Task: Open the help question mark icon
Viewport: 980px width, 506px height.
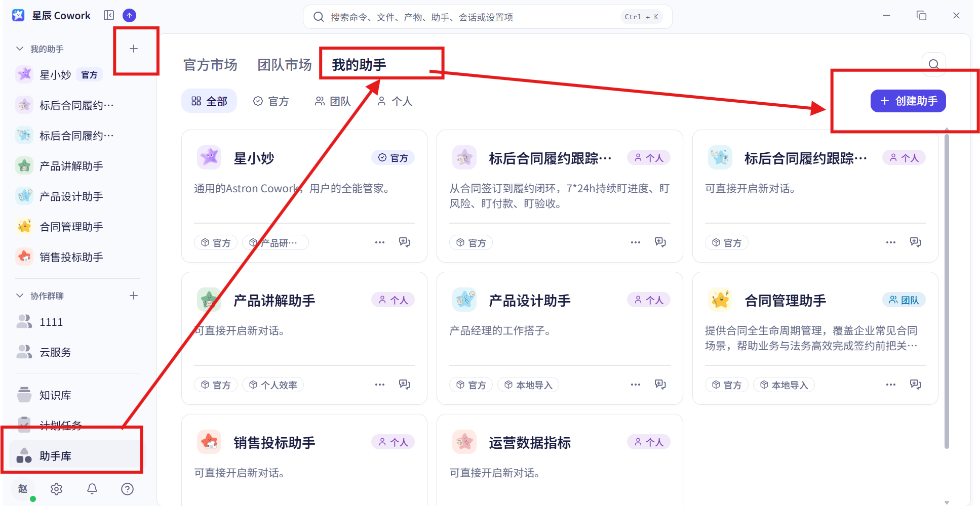Action: point(128,489)
